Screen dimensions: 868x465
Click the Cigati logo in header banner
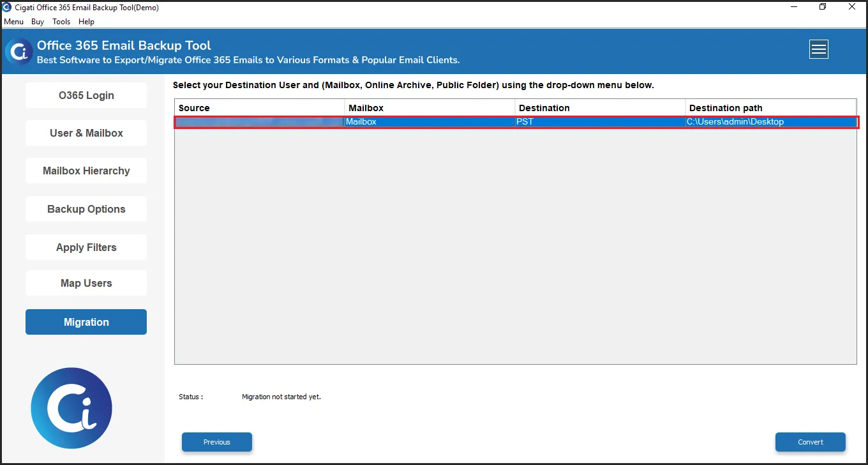tap(20, 51)
